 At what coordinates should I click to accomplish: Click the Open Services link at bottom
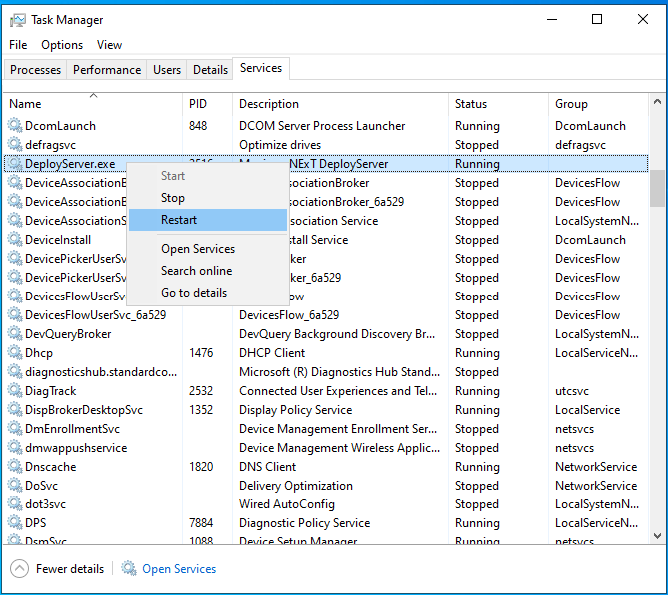click(179, 569)
